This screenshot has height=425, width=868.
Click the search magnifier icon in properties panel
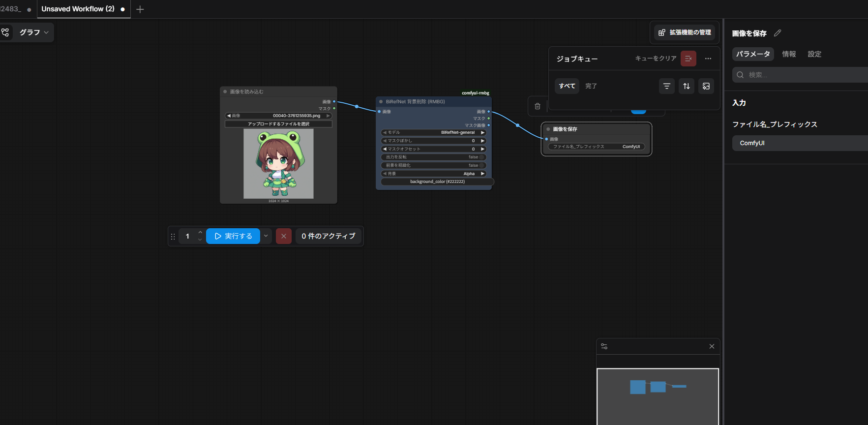pos(740,75)
